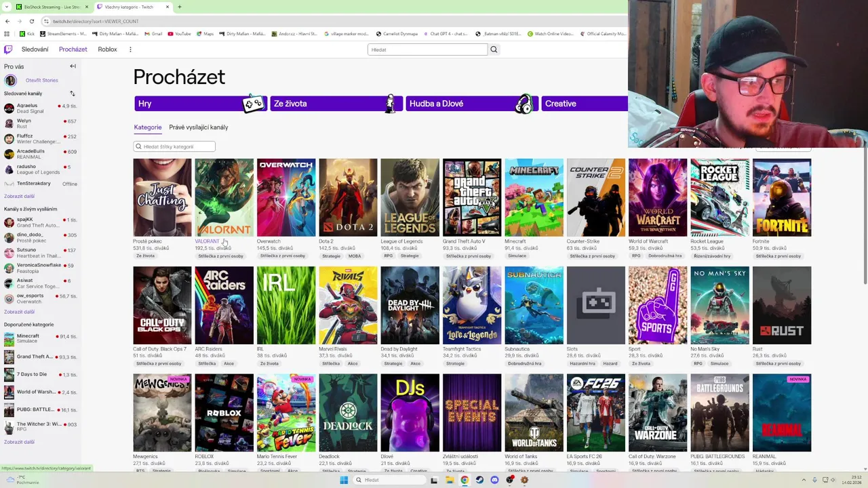Click the Twitch logo home icon
Image resolution: width=868 pixels, height=488 pixels.
click(x=8, y=49)
